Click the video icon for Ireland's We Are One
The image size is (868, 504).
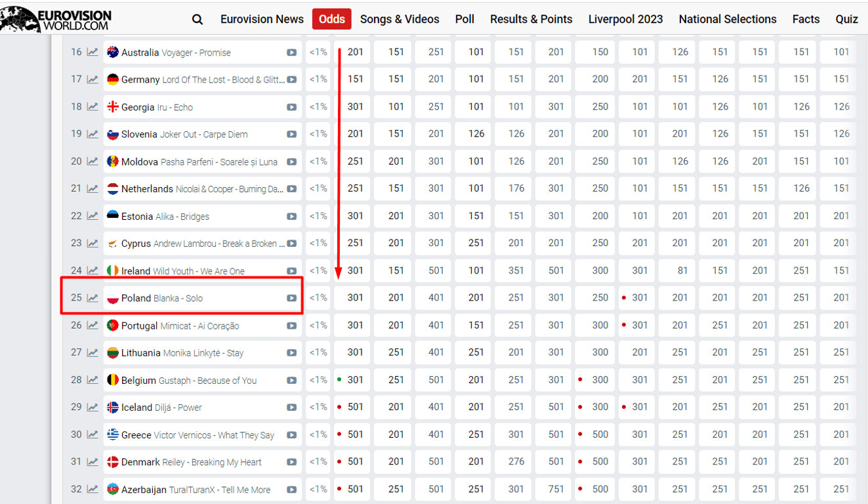[x=291, y=270]
